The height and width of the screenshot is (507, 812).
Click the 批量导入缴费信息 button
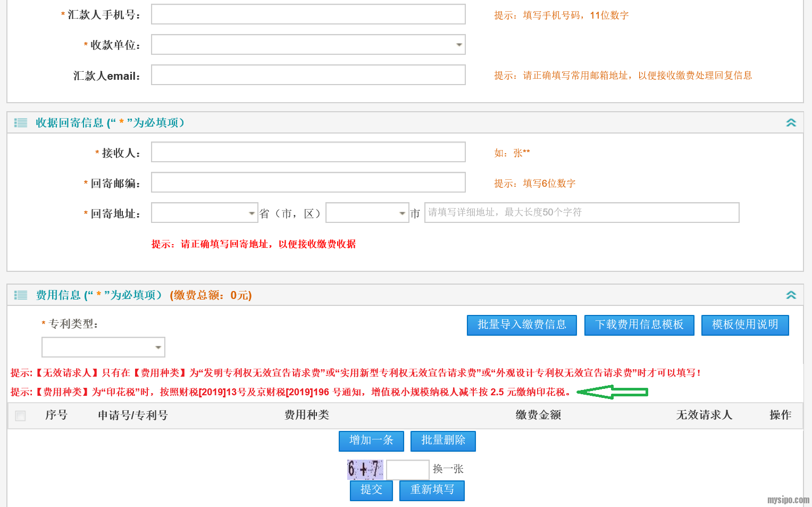(522, 325)
